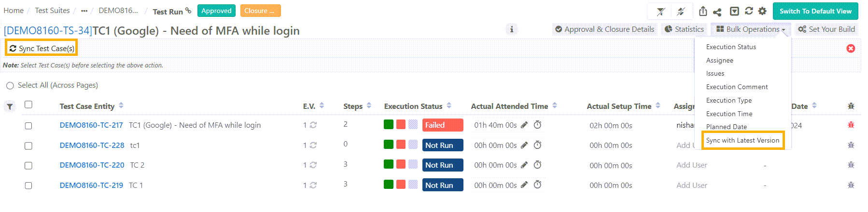The height and width of the screenshot is (212, 868).
Task: Start stopwatch timer for DEMO8160-TC-217
Action: [x=537, y=125]
